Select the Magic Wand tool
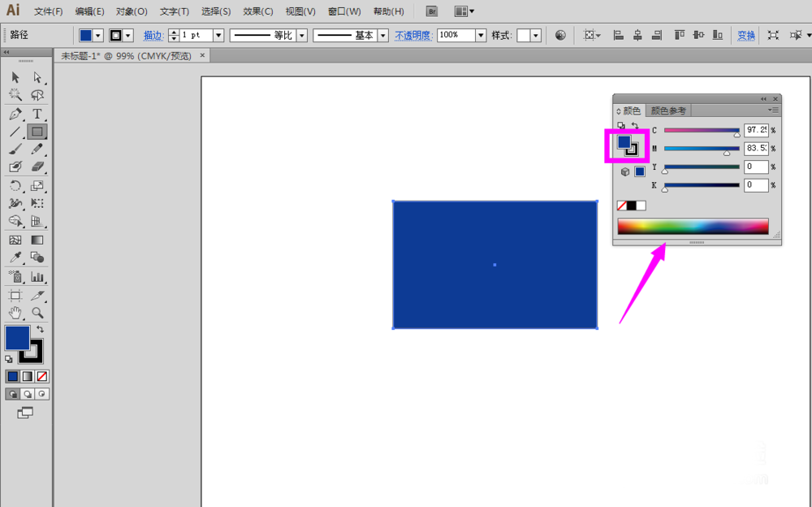The width and height of the screenshot is (812, 507). click(15, 95)
